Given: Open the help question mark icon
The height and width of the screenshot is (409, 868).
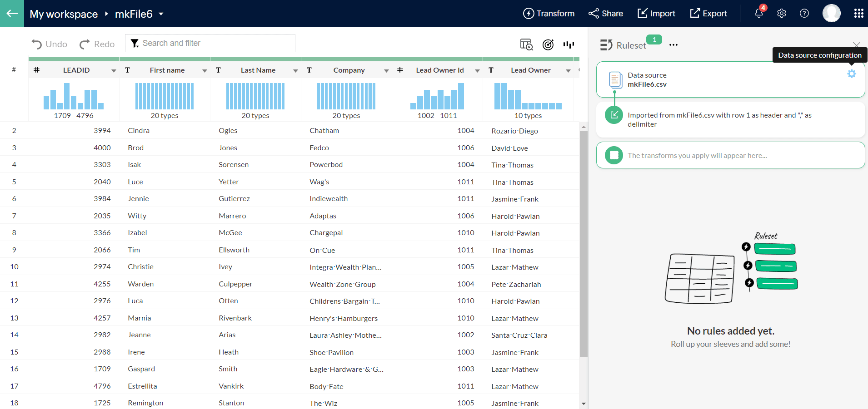Looking at the screenshot, I should 804,14.
